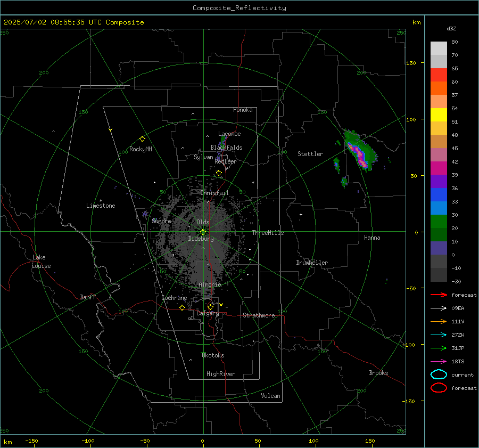Click the -30 dBZ scale value
Viewport: 479px width, 448px height.
(x=456, y=281)
